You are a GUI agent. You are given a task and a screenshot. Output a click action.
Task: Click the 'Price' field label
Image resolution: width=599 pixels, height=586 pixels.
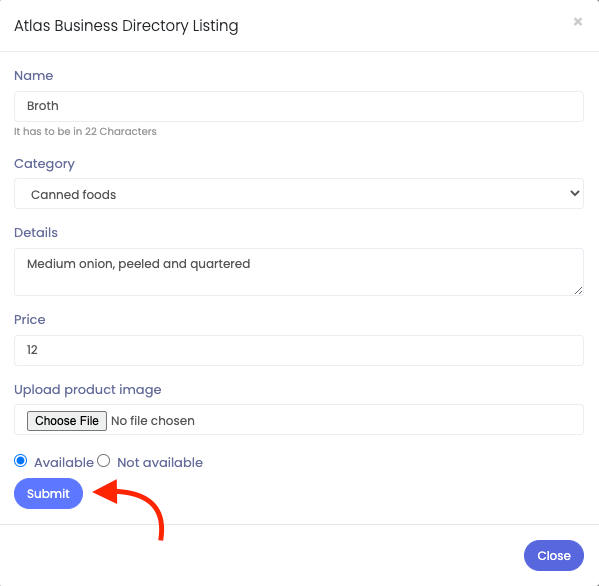point(30,319)
